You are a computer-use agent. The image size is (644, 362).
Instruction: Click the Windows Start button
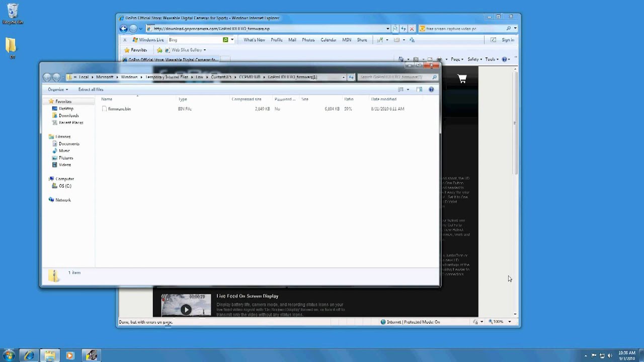point(9,355)
